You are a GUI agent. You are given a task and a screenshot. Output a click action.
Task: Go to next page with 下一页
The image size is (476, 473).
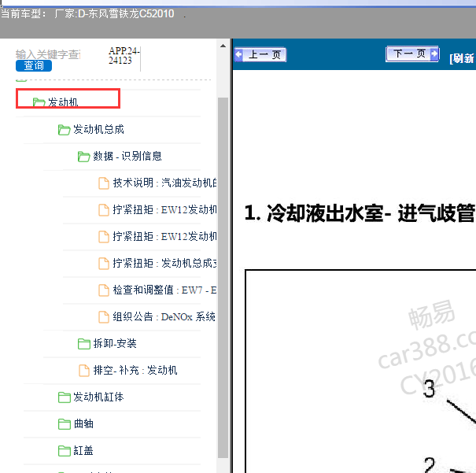[x=412, y=54]
